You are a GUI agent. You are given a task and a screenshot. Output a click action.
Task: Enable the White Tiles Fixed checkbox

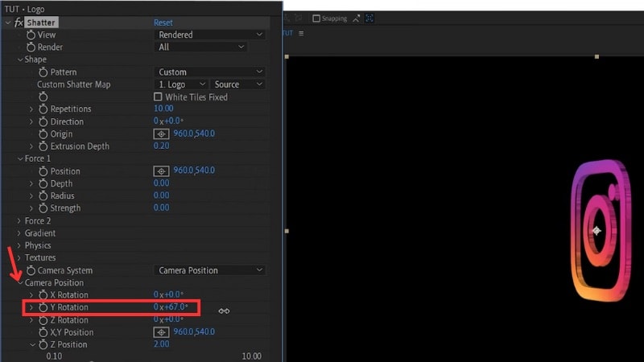coord(158,97)
